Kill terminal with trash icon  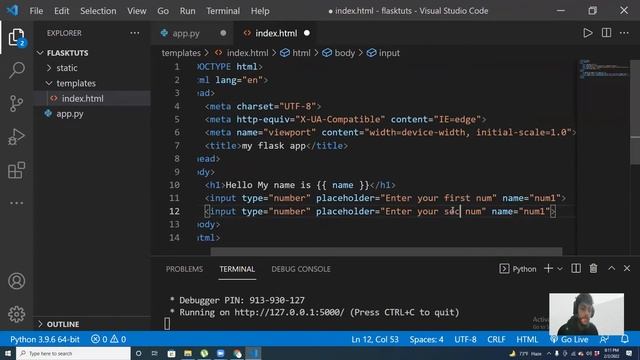click(x=593, y=269)
